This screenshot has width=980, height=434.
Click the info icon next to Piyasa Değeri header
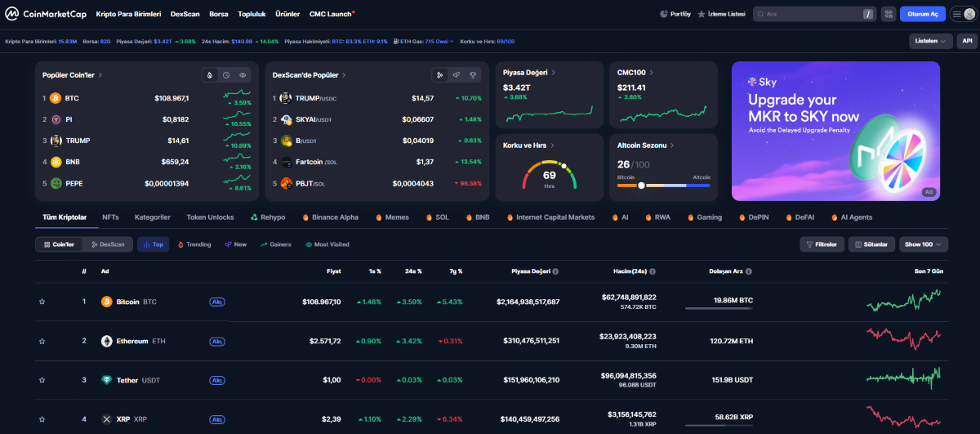click(x=556, y=271)
